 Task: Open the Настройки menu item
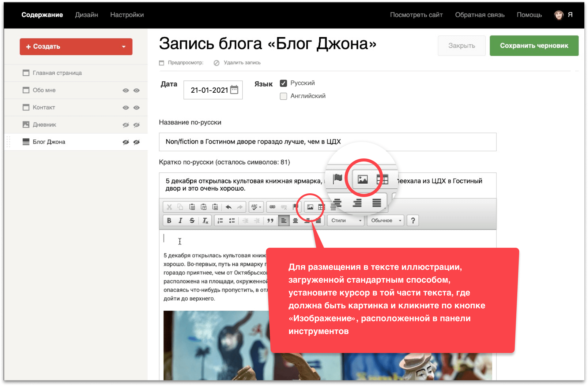(127, 15)
